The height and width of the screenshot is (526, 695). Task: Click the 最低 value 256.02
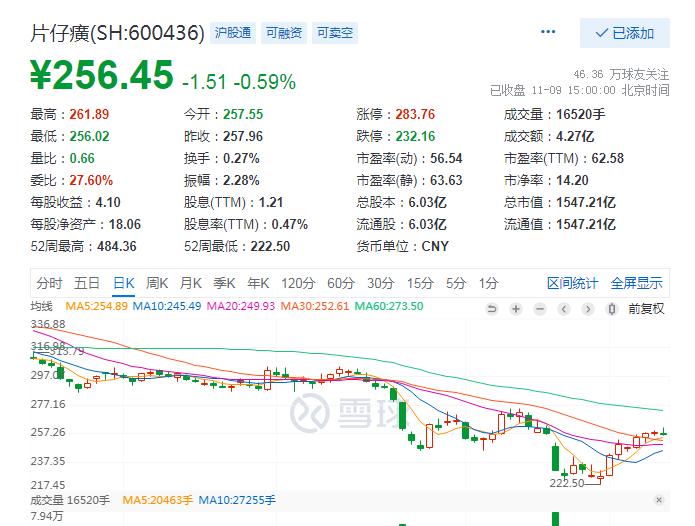(x=90, y=136)
